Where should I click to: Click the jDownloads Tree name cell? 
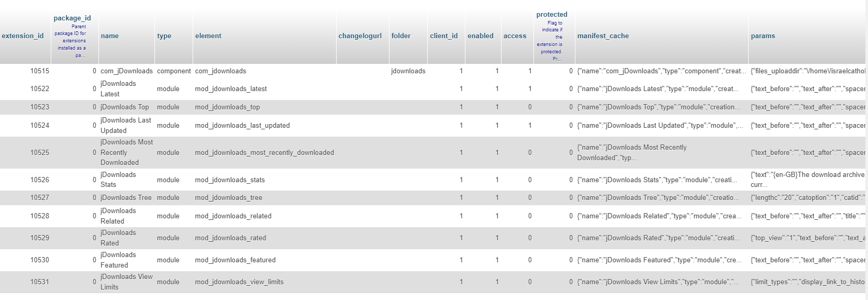127,197
